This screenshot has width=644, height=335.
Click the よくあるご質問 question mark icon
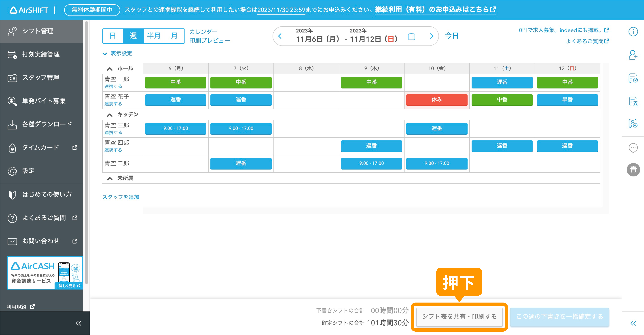pos(12,218)
